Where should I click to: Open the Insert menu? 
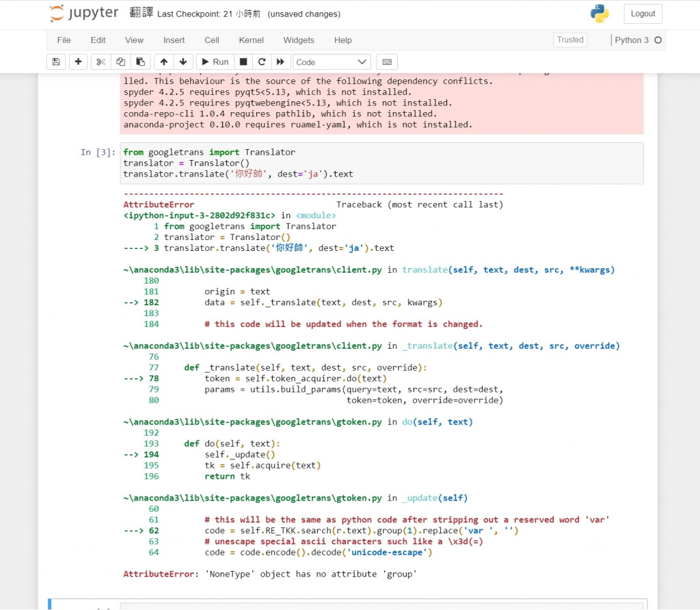click(x=174, y=40)
